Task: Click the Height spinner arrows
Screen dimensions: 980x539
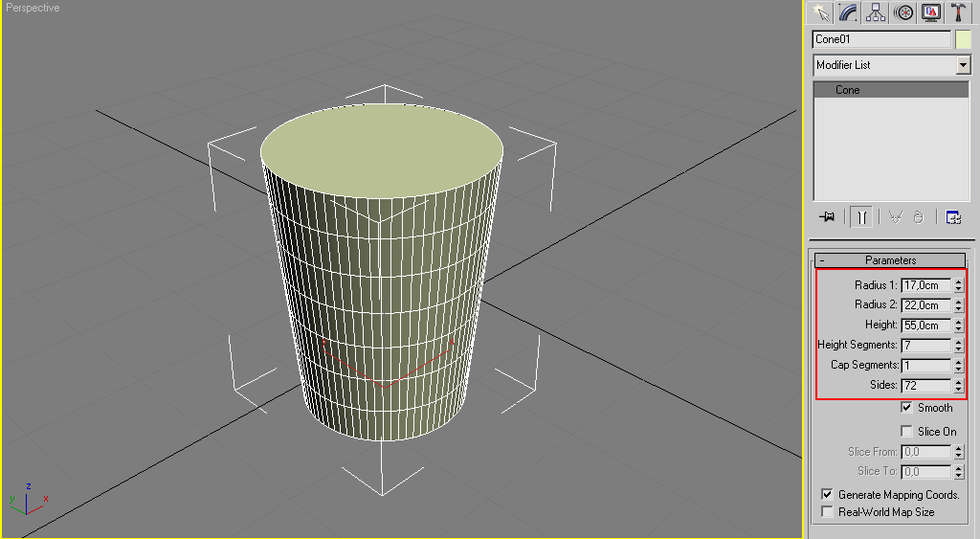Action: pyautogui.click(x=958, y=326)
